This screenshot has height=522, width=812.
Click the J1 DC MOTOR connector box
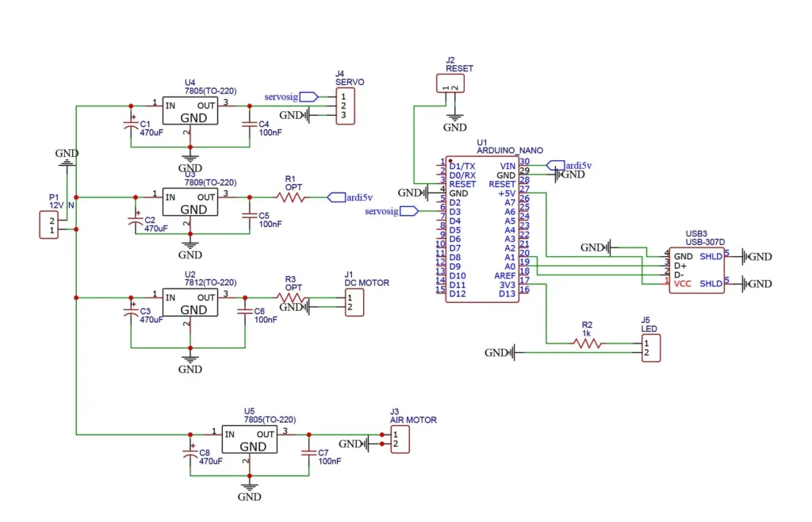[354, 302]
